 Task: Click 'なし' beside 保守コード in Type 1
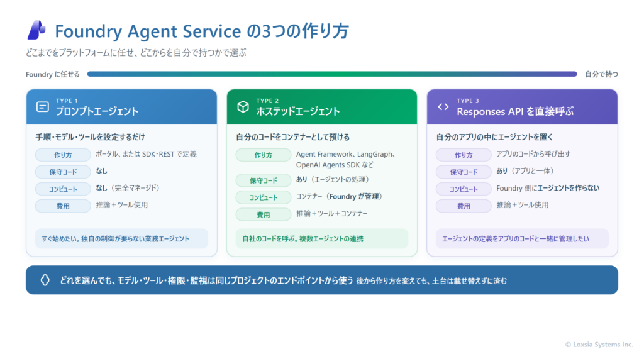pyautogui.click(x=101, y=171)
